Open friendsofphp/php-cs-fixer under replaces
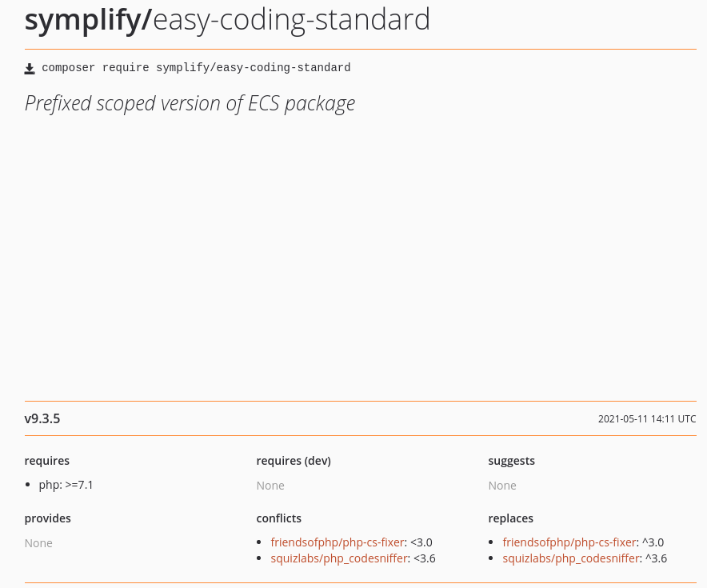Viewport: 707px width, 588px height. pyautogui.click(x=569, y=542)
